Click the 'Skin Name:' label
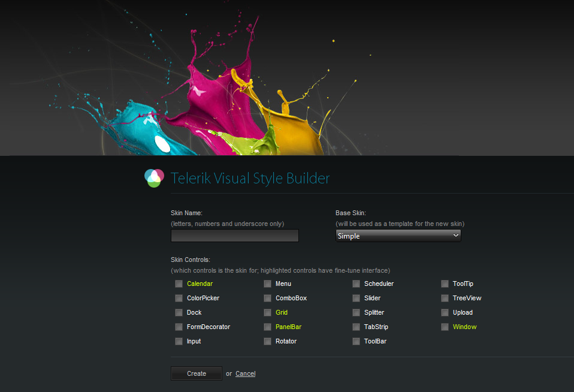Image resolution: width=574 pixels, height=392 pixels. [x=186, y=213]
